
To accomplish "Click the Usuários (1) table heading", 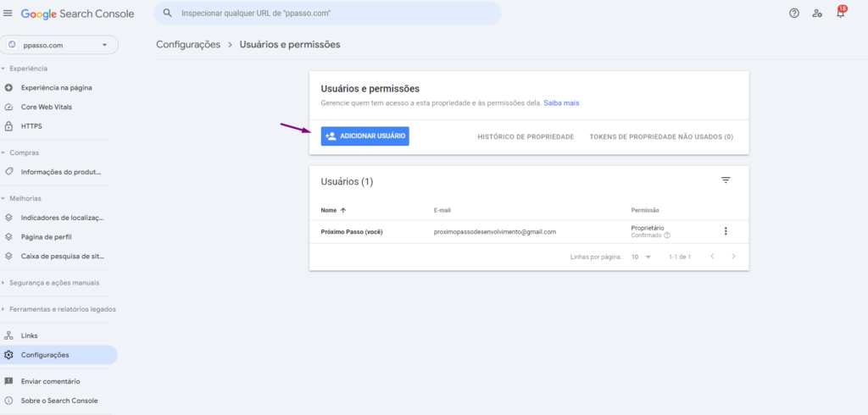I will pyautogui.click(x=347, y=181).
